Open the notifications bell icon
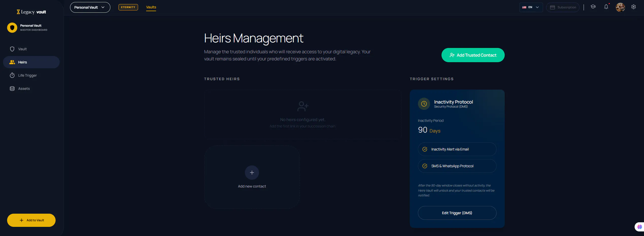This screenshot has width=644, height=236. pos(606,7)
